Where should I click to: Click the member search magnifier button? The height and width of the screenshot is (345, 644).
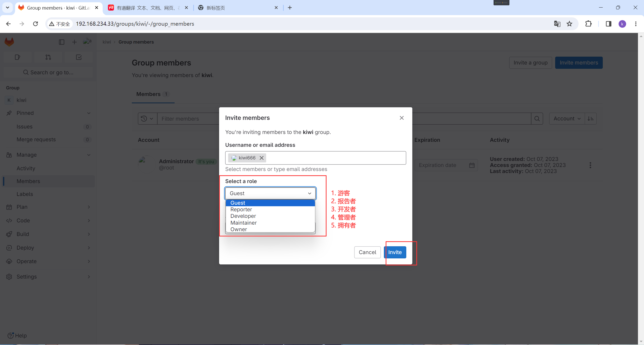click(537, 119)
